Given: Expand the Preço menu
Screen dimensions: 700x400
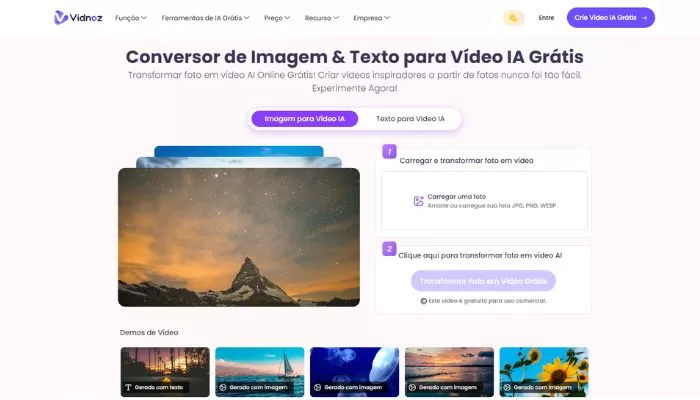Looking at the screenshot, I should tap(277, 18).
